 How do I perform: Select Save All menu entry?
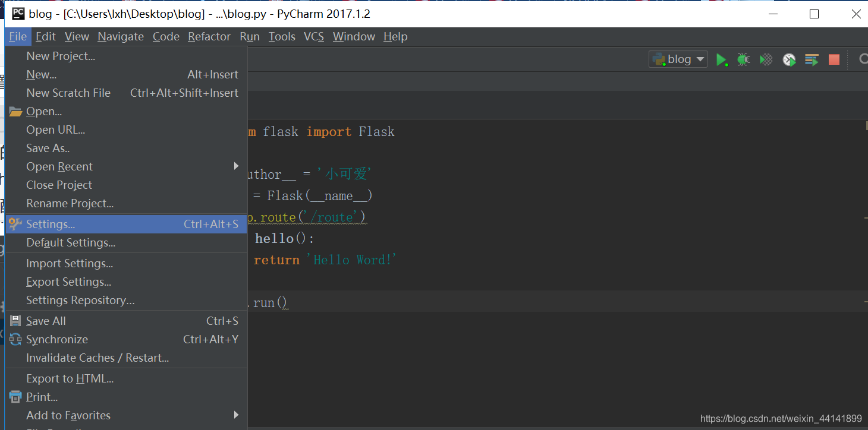tap(126, 321)
